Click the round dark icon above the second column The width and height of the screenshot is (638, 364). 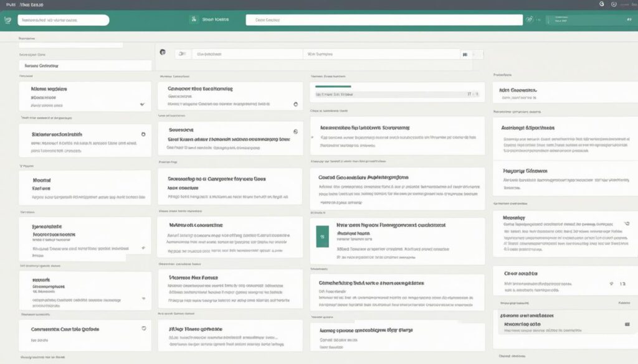click(x=163, y=53)
